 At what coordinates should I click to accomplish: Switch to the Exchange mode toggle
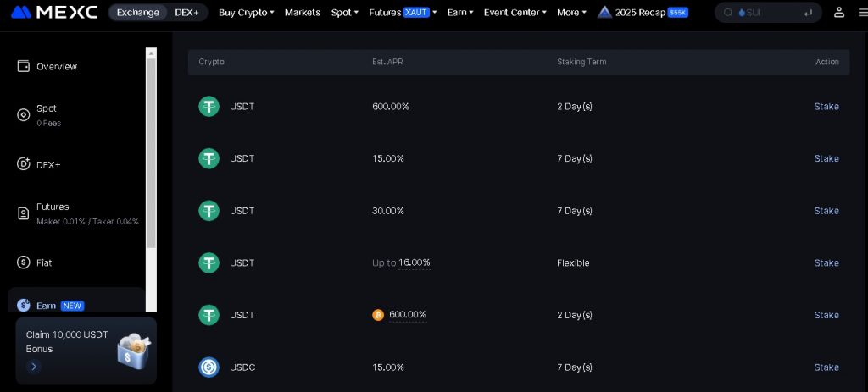(137, 12)
